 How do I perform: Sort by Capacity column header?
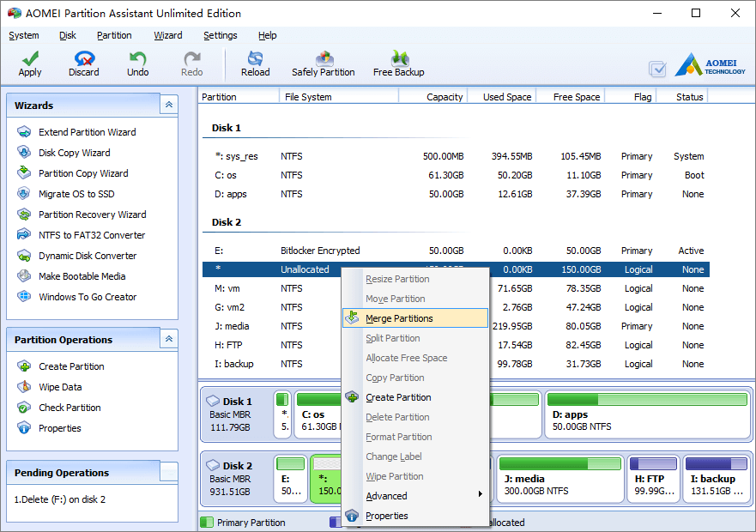[x=433, y=96]
